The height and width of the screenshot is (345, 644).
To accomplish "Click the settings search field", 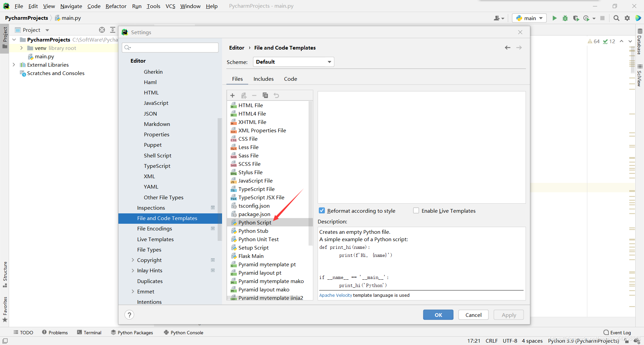I will point(170,48).
